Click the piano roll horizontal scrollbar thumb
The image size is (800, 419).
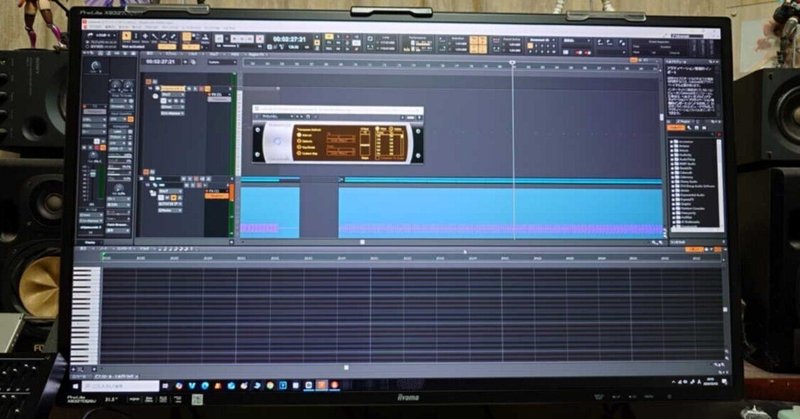[x=346, y=367]
